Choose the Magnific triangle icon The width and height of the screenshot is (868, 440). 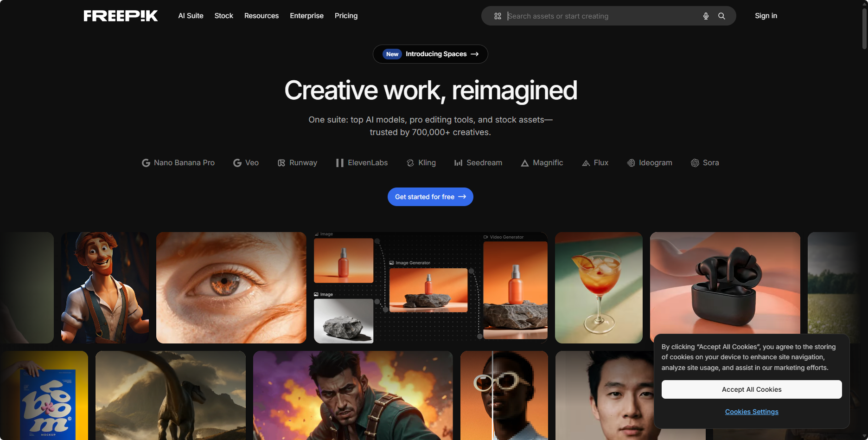(x=525, y=163)
